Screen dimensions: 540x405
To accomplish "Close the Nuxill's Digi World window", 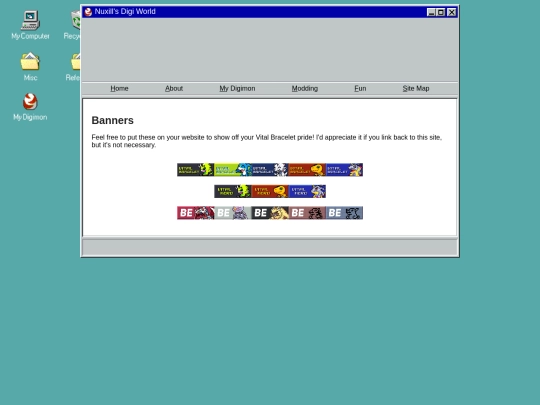I will click(x=451, y=12).
